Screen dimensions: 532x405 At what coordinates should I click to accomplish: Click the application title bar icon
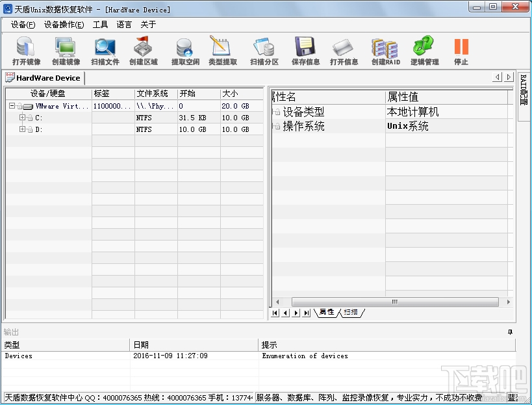tap(7, 9)
